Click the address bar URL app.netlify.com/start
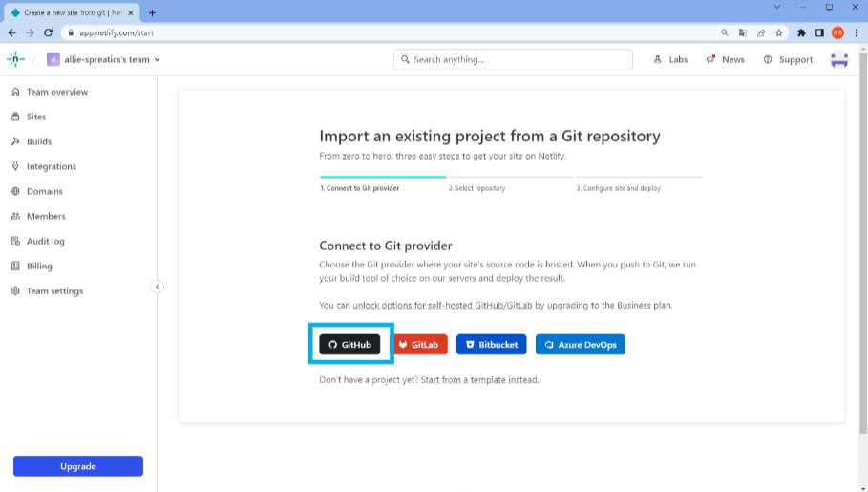Viewport: 868px width, 492px height. 116,32
